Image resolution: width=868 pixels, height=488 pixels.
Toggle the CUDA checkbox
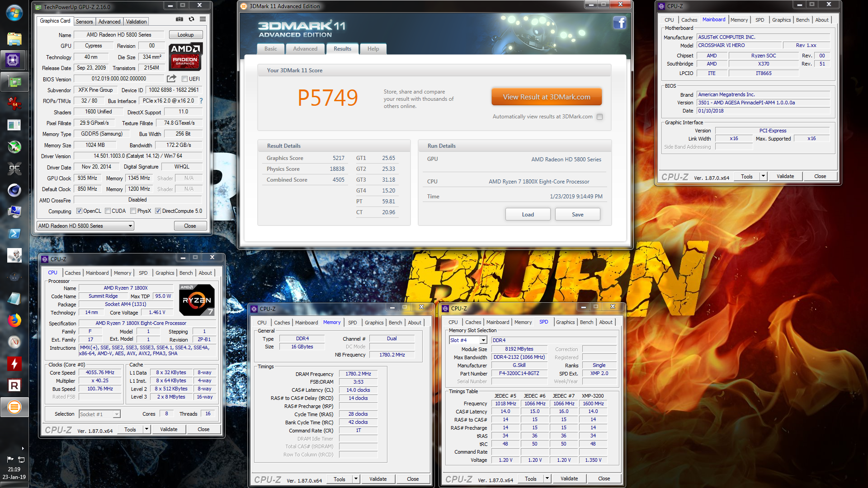108,211
